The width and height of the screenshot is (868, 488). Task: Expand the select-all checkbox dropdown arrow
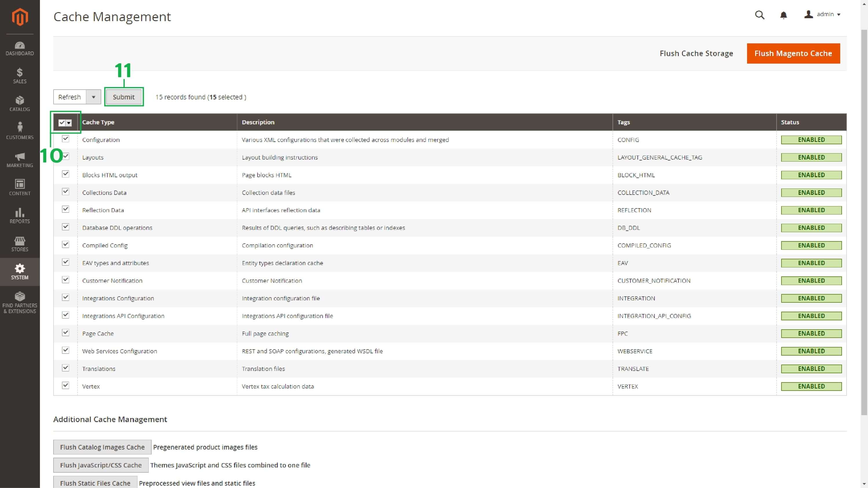tap(69, 123)
